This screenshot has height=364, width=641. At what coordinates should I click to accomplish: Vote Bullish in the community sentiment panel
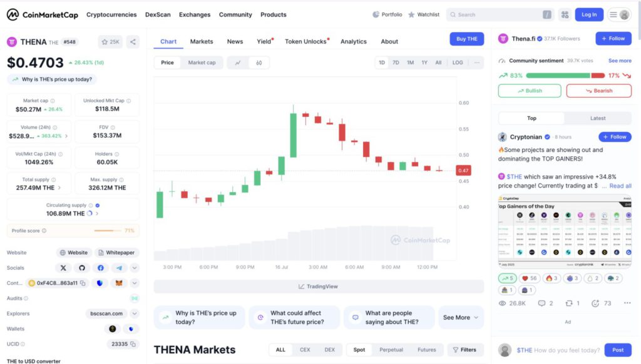pyautogui.click(x=530, y=91)
